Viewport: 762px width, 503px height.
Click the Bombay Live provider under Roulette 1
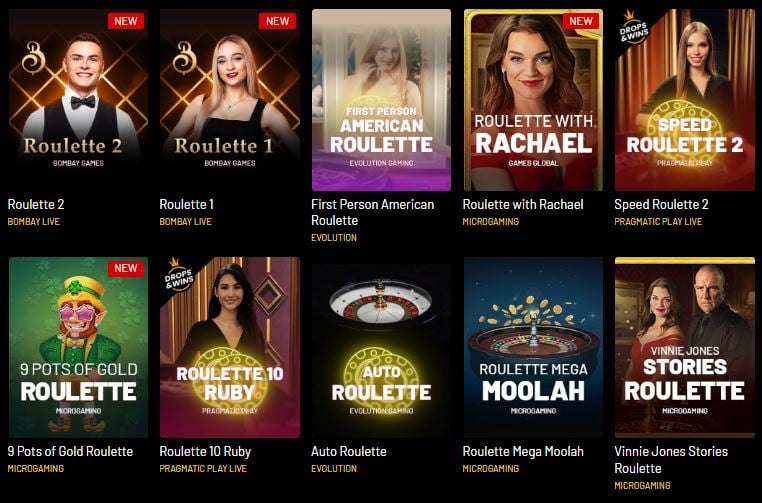pos(186,222)
